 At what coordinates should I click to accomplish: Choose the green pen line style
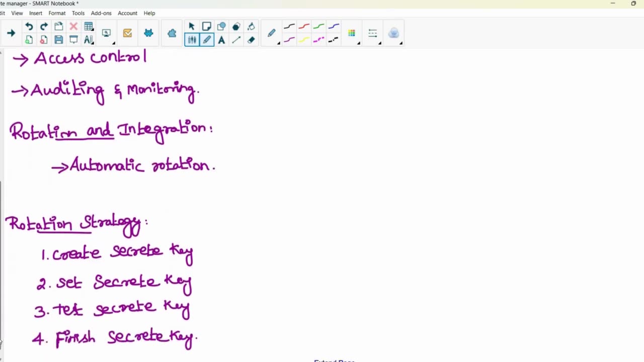318,27
